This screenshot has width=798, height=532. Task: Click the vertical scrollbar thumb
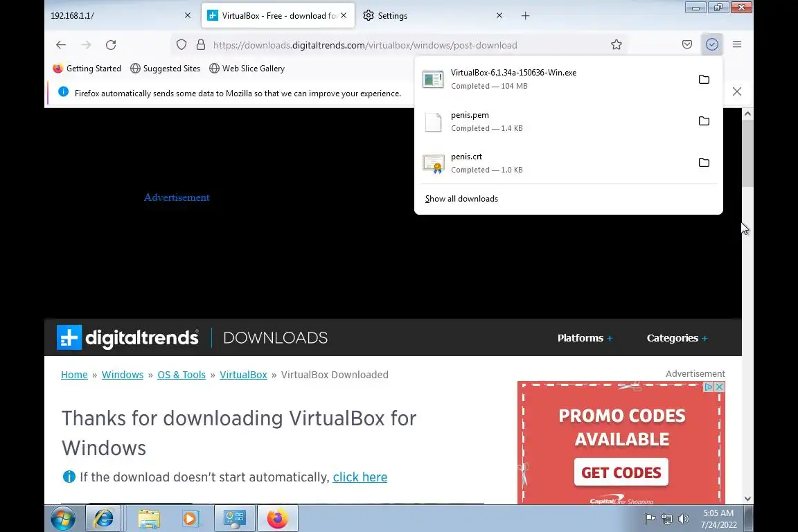coord(747,154)
